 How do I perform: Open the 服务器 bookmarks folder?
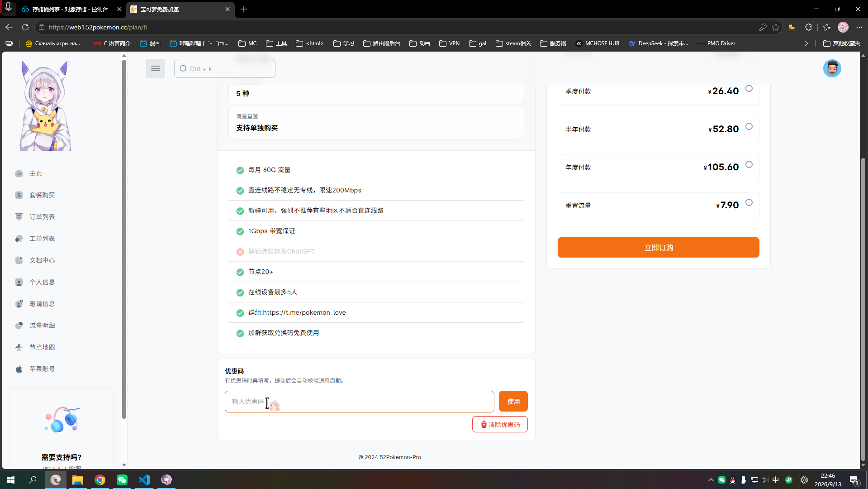click(x=553, y=43)
